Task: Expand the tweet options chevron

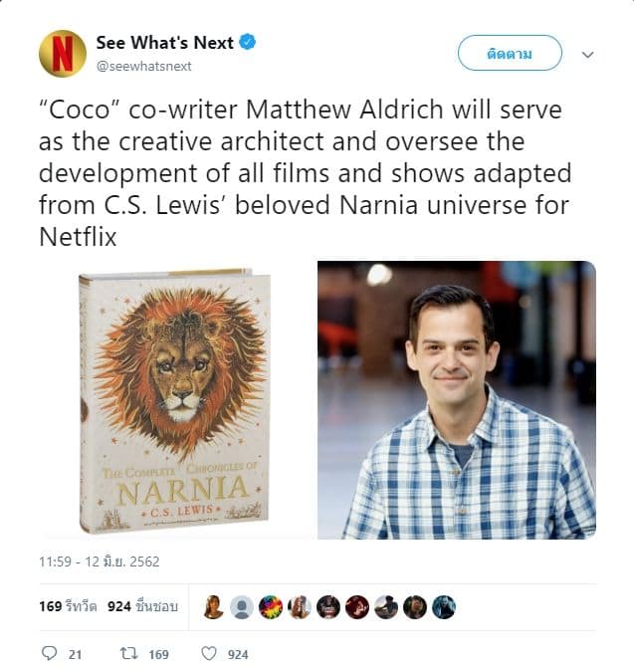Action: (x=588, y=55)
